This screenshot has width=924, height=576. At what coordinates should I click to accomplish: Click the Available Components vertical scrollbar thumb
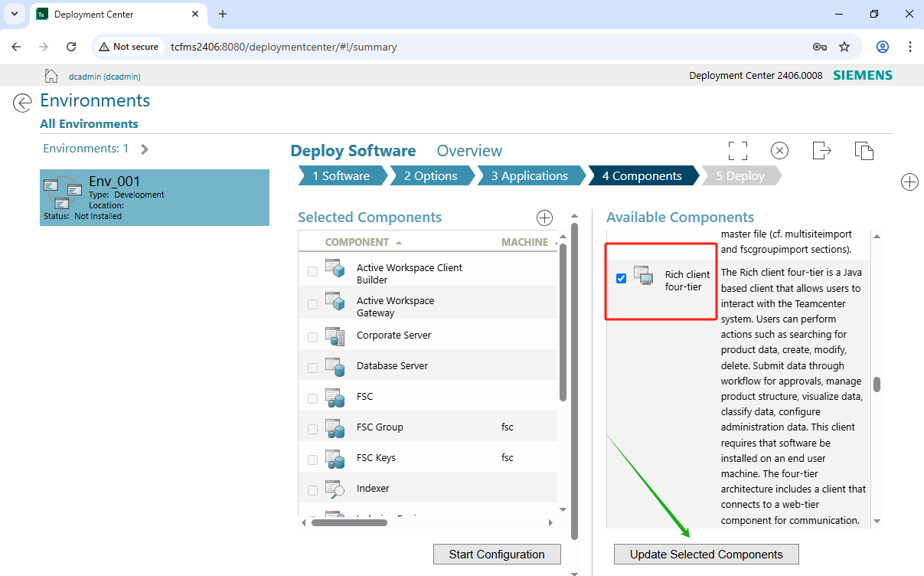[x=877, y=385]
